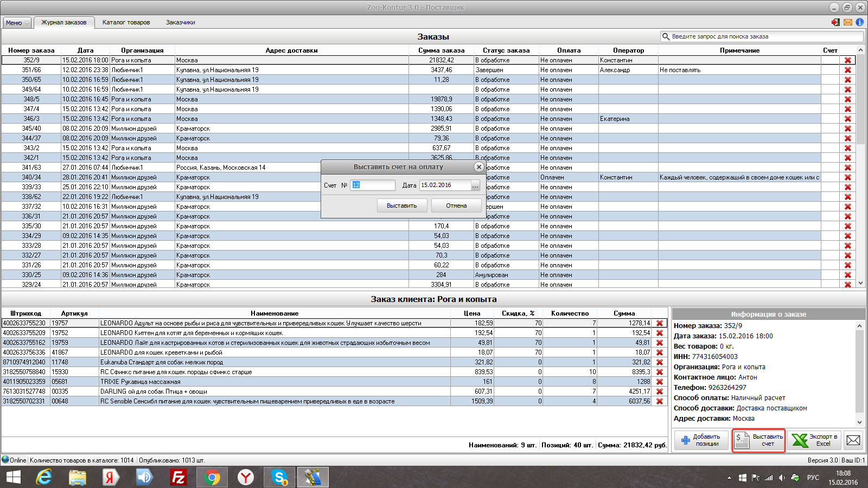Image resolution: width=868 pixels, height=488 pixels.
Task: Remove LEONARDO Адулт item with red cross
Action: tap(660, 323)
